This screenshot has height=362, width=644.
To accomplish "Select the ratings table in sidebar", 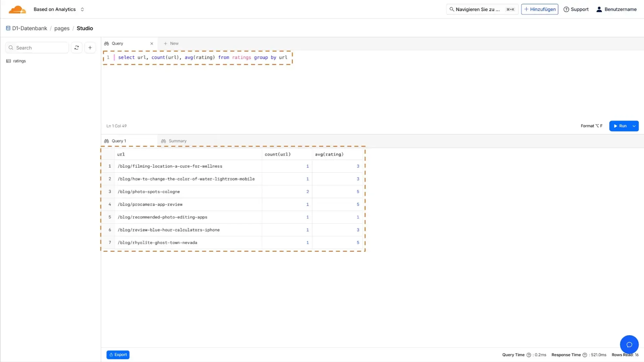I will pyautogui.click(x=19, y=61).
